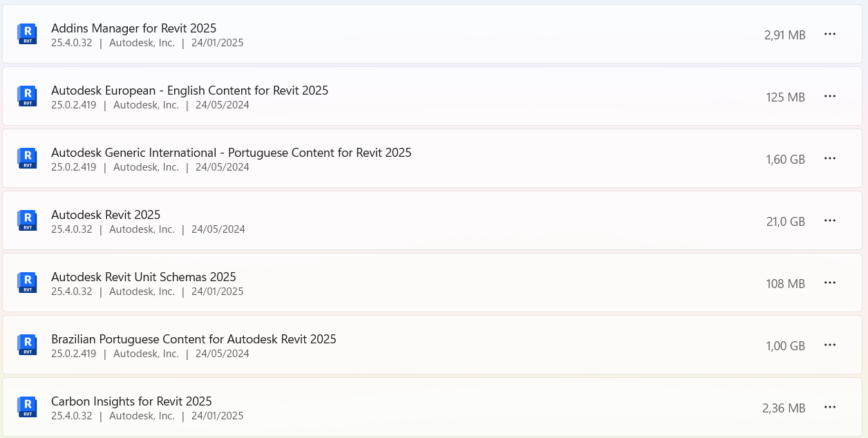The image size is (868, 438).
Task: Click the Autodesk Revit 2025 app icon
Action: [27, 220]
